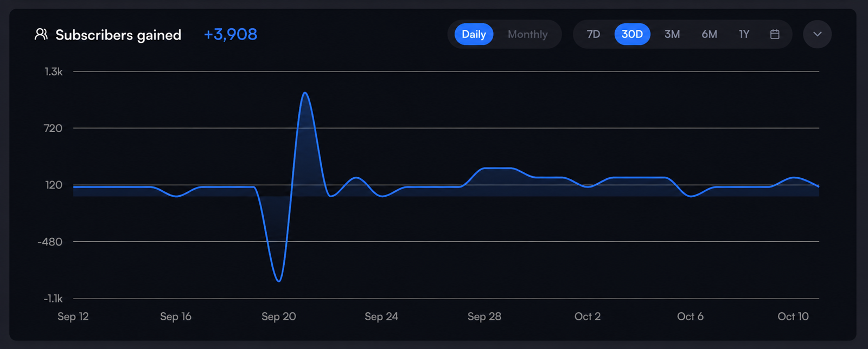Click the highest peak of the chart line
This screenshot has height=349, width=868.
tap(305, 93)
